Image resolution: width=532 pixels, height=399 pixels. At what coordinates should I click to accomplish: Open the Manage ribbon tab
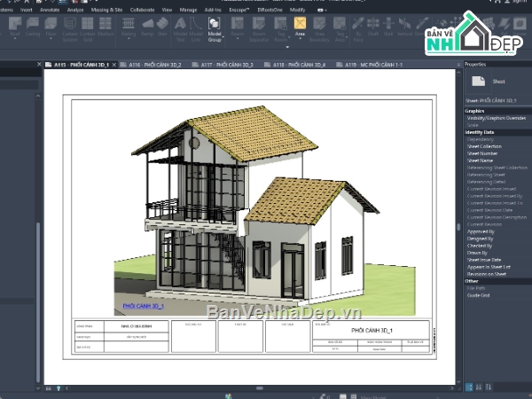point(188,10)
